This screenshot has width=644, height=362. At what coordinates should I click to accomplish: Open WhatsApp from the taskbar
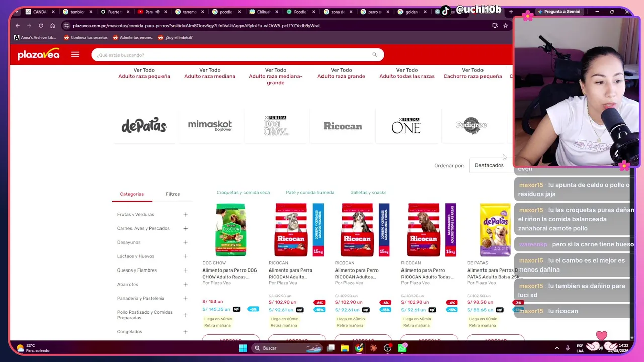403,348
